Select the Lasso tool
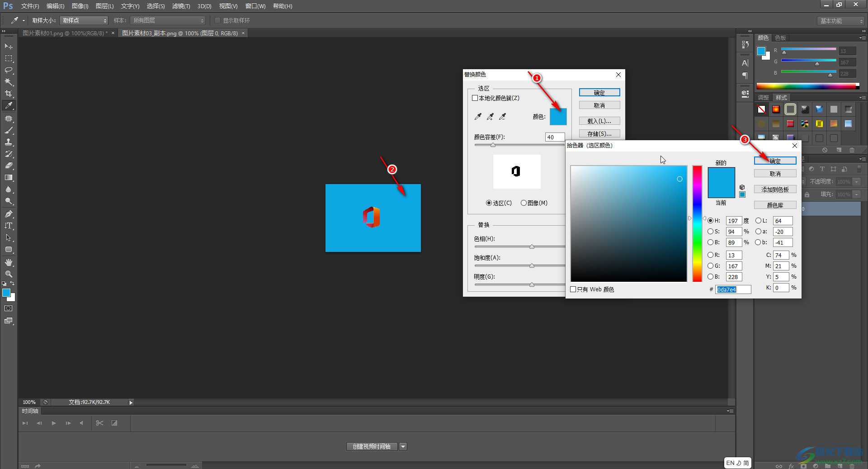The height and width of the screenshot is (469, 868). pyautogui.click(x=9, y=70)
